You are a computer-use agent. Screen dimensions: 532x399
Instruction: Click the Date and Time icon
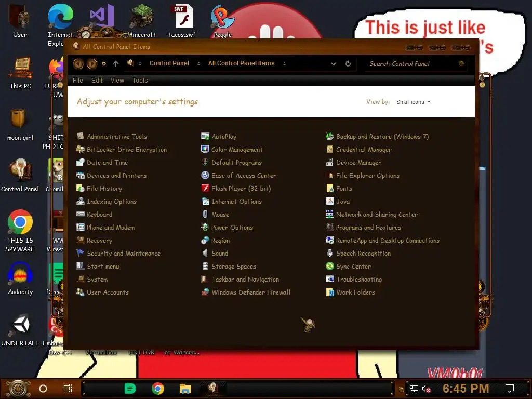point(81,163)
